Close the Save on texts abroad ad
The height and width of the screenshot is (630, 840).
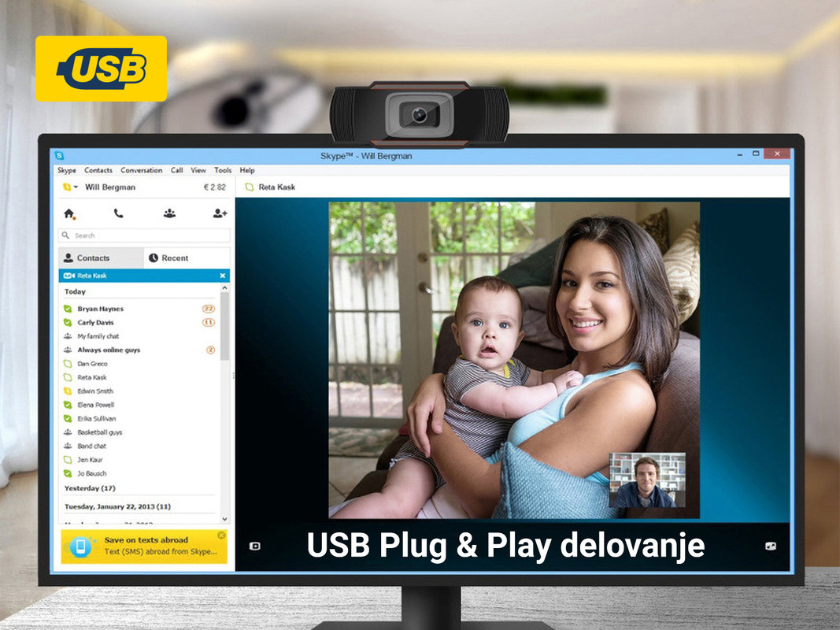[221, 535]
